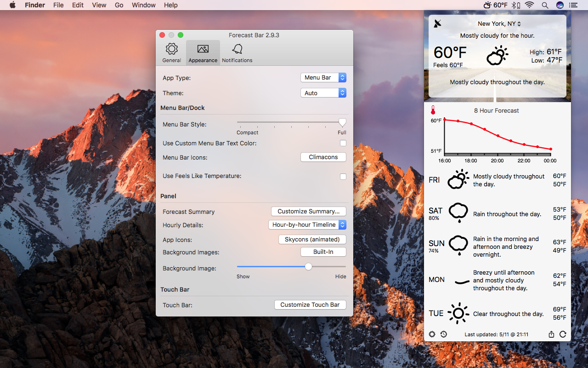This screenshot has width=588, height=368.
Task: Click the refresh icon in weather panel
Action: (563, 334)
